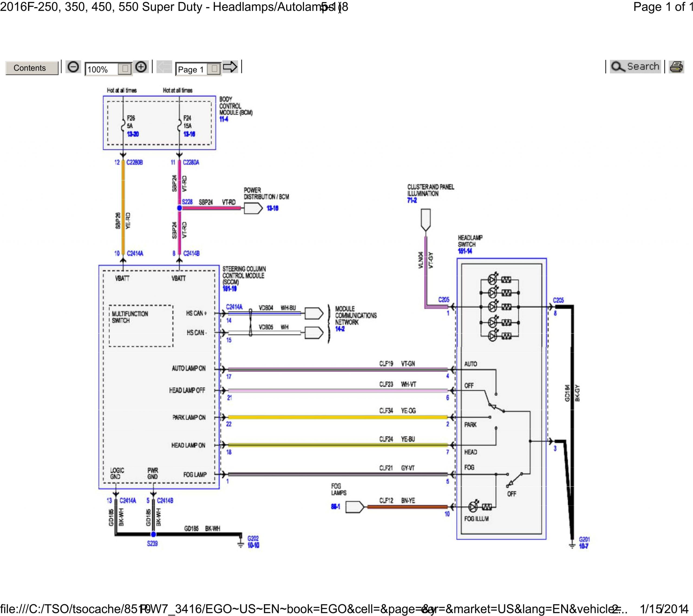Follow the BCM 11-4 cell reference link

[x=224, y=119]
